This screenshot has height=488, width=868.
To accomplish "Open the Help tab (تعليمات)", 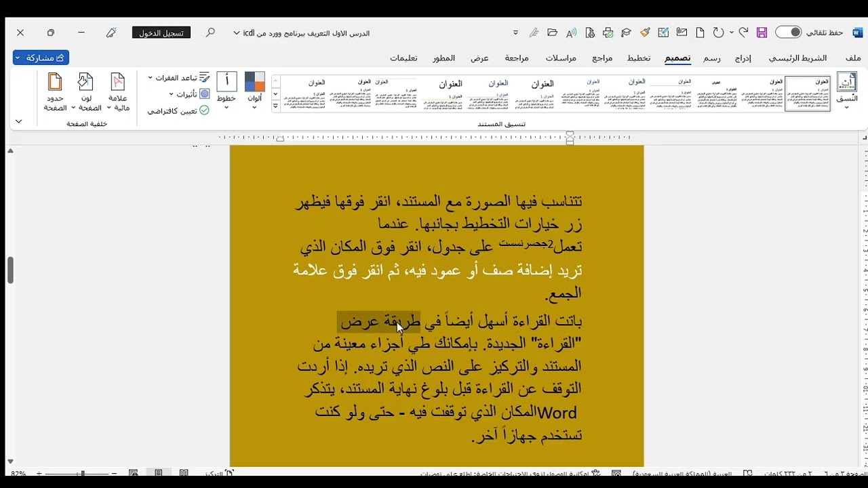I will coord(403,58).
